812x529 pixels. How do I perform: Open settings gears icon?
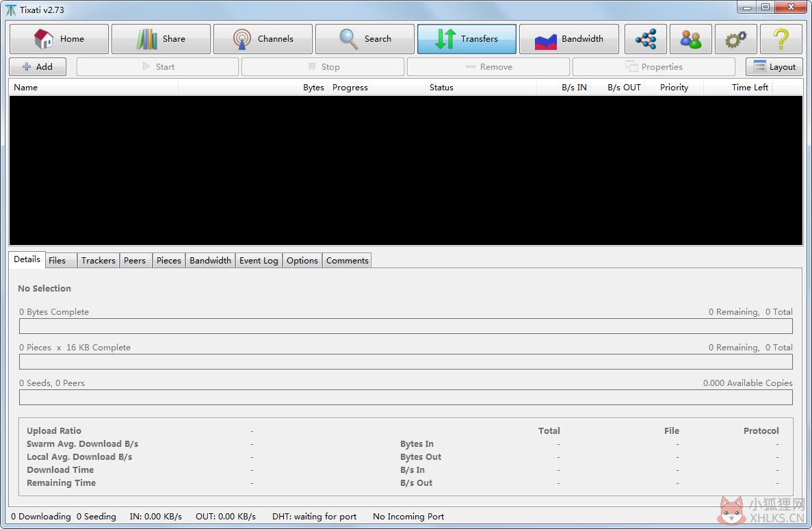click(736, 39)
